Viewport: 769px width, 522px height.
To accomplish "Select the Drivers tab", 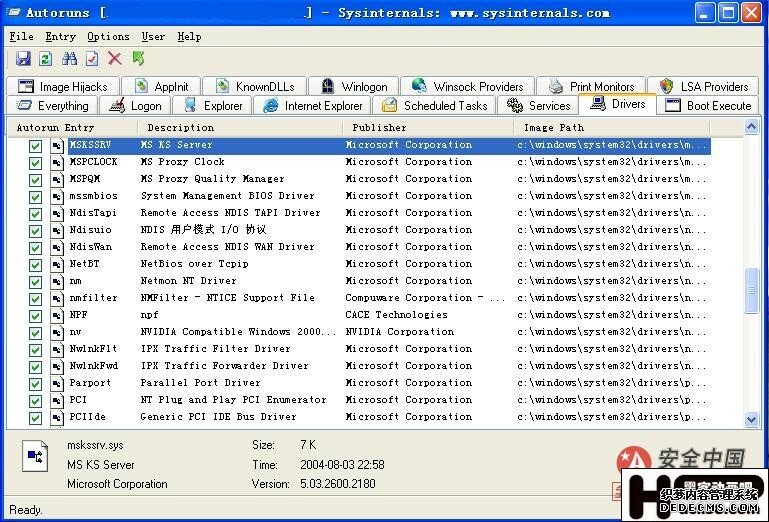I will click(x=617, y=104).
